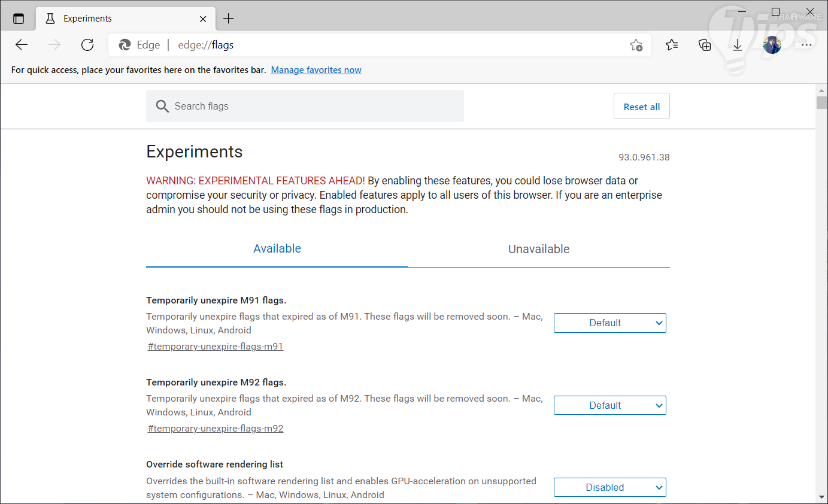Follow the #temporary-unexpire-flags-m91 anchor link
The image size is (828, 504).
click(216, 347)
